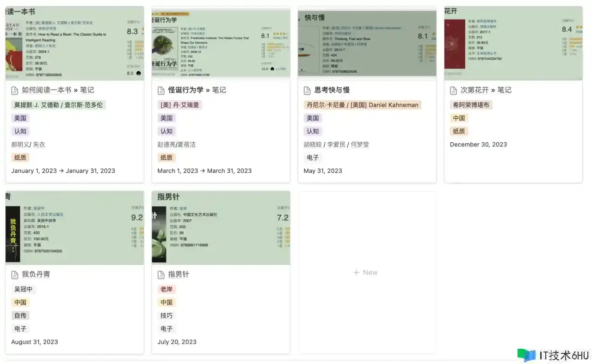Viewport: 592px width, 364px height.
Task: Click the 次第花开 cover image
Action: pos(513,43)
